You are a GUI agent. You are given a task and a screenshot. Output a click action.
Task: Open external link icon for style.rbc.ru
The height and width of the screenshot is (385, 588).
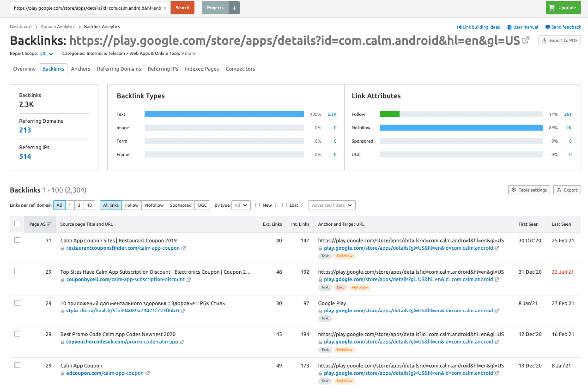tap(183, 311)
